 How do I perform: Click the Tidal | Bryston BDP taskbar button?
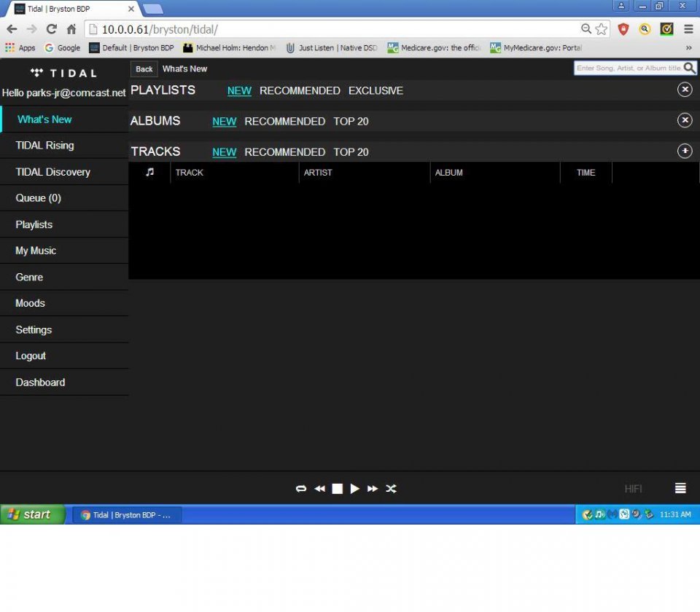[127, 515]
